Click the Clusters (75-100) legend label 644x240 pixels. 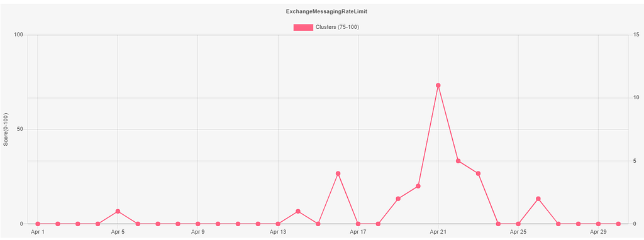tap(338, 27)
